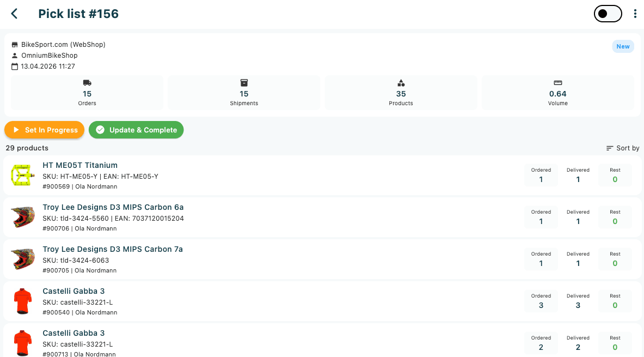Click the Update & Complete button

pos(136,130)
